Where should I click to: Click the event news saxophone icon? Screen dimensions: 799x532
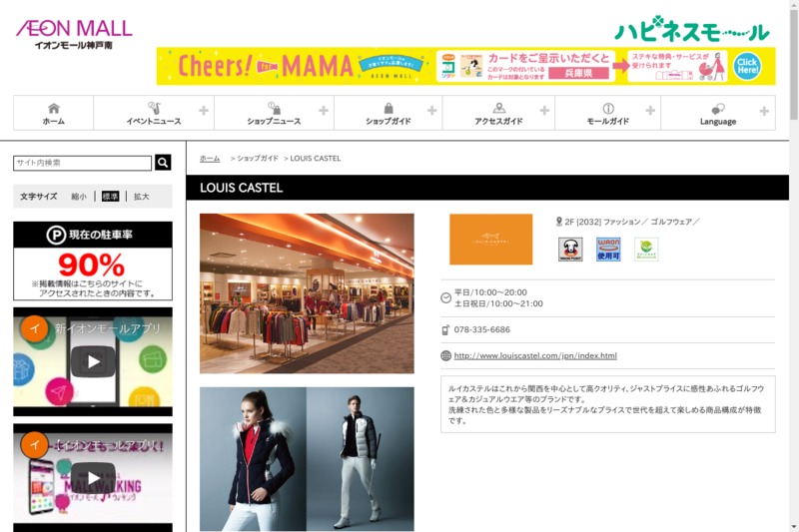[x=154, y=108]
